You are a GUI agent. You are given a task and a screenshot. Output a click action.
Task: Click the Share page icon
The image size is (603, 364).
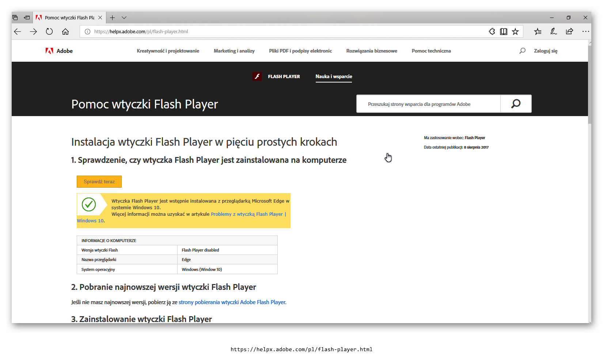click(x=569, y=31)
